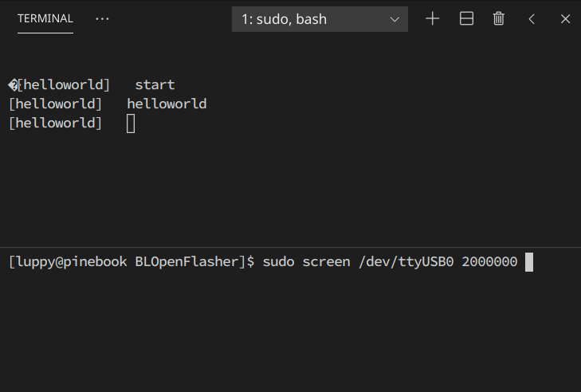Click the "start" output text in upper pane

coord(155,84)
